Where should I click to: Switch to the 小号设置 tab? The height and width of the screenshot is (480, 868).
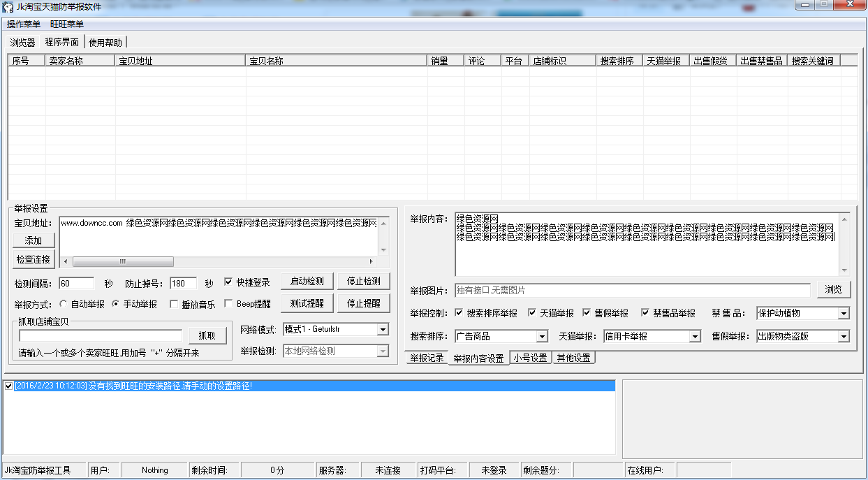[x=530, y=357]
